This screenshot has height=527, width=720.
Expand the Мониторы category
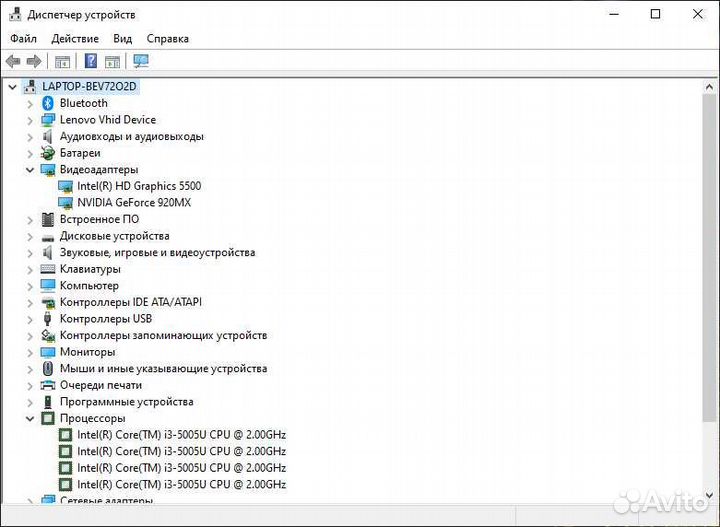tap(30, 353)
